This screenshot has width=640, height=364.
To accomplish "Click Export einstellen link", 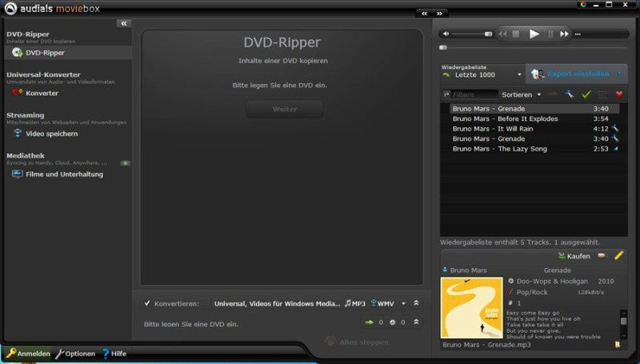I will coord(578,74).
